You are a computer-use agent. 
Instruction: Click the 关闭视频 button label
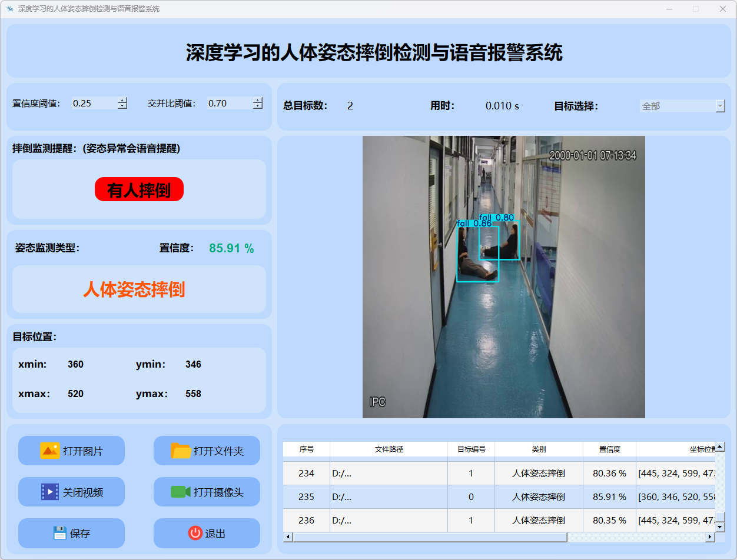[83, 492]
